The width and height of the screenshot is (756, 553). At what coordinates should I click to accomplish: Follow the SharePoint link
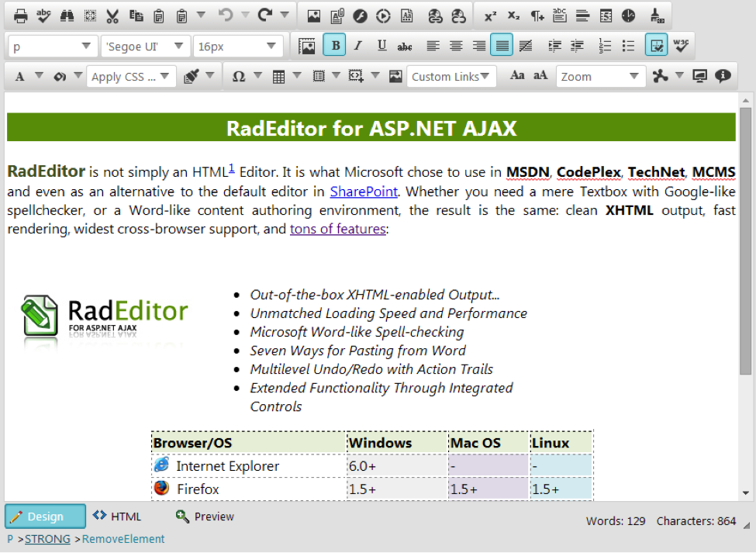coord(364,192)
